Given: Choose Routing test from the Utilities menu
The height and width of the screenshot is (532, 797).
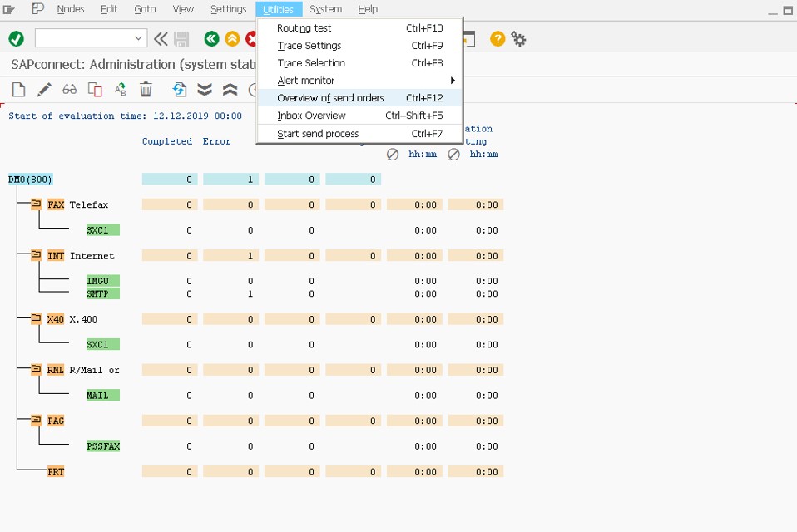Looking at the screenshot, I should click(x=360, y=28).
